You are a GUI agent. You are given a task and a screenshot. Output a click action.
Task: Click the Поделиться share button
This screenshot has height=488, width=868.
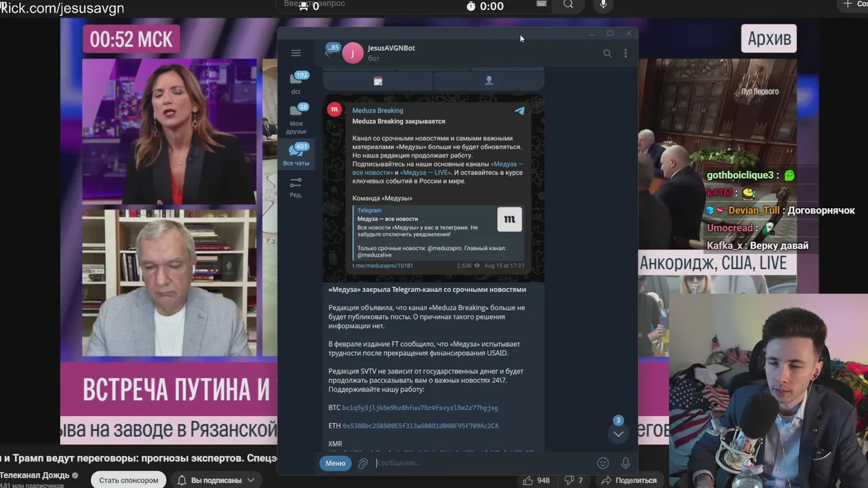[x=629, y=481]
